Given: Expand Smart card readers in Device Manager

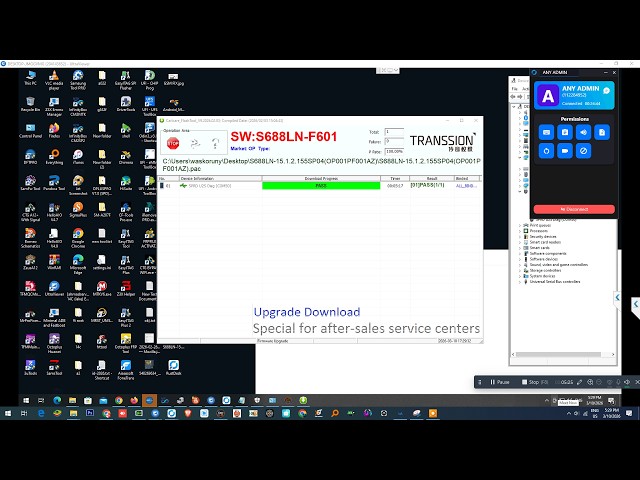Looking at the screenshot, I should (x=520, y=242).
